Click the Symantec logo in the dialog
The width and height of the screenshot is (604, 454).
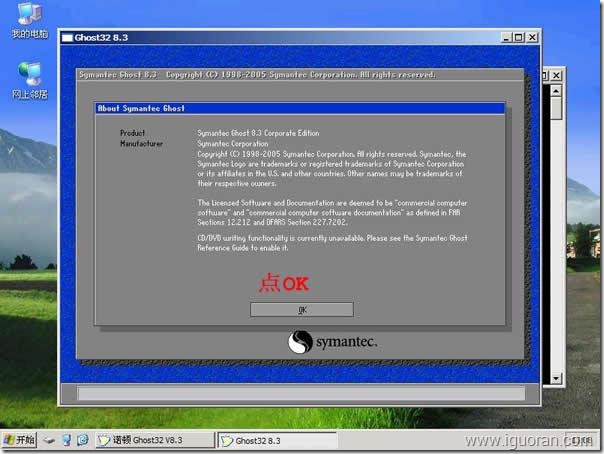point(333,343)
